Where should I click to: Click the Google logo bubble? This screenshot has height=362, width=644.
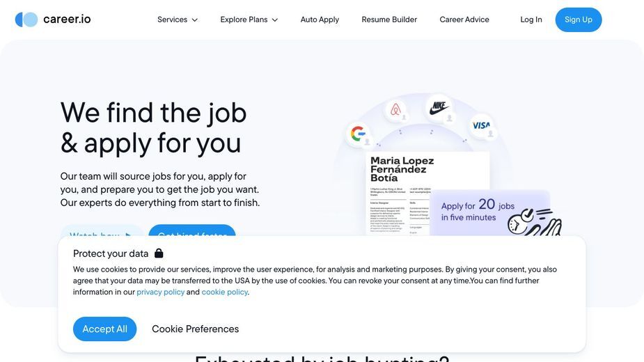[358, 134]
